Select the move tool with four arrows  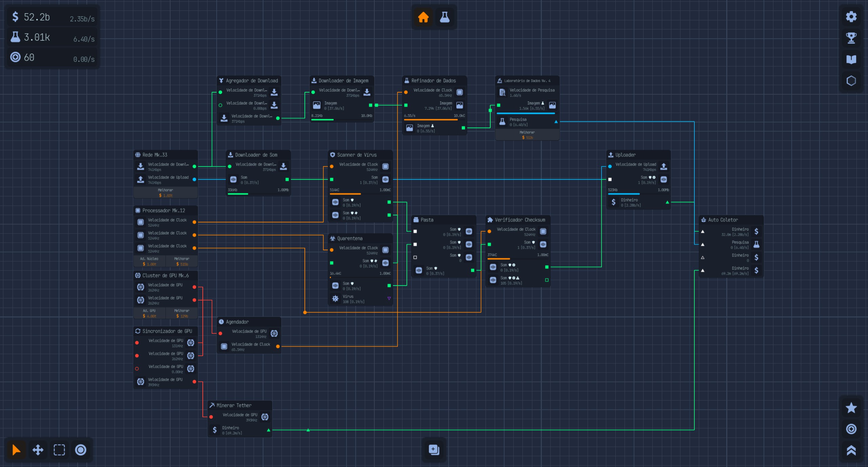click(38, 450)
